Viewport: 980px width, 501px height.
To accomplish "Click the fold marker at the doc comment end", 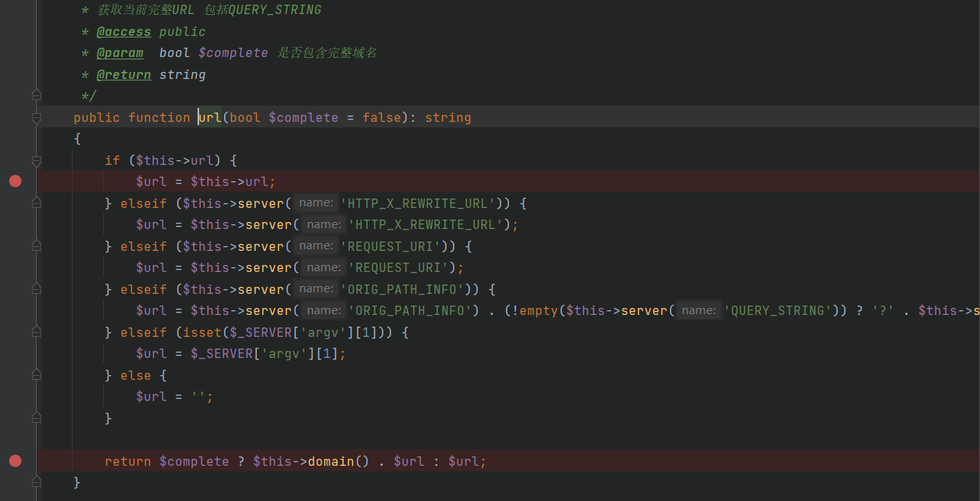I will (36, 95).
